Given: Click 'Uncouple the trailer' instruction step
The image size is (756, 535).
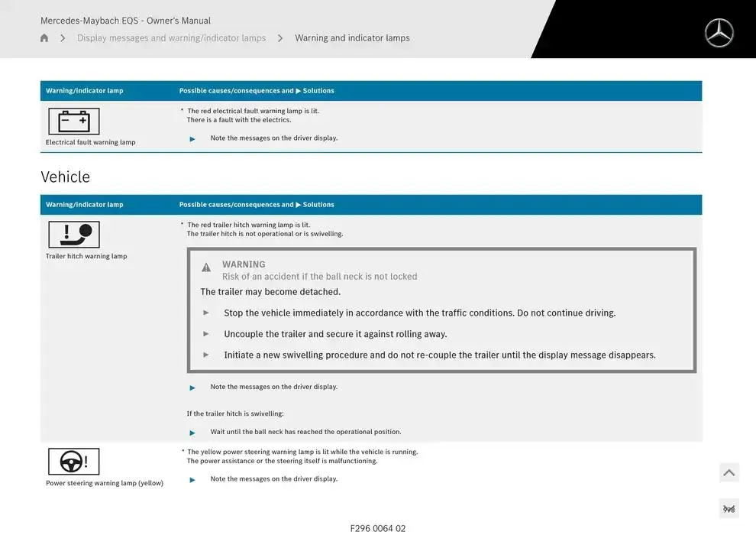Looking at the screenshot, I should tap(335, 334).
